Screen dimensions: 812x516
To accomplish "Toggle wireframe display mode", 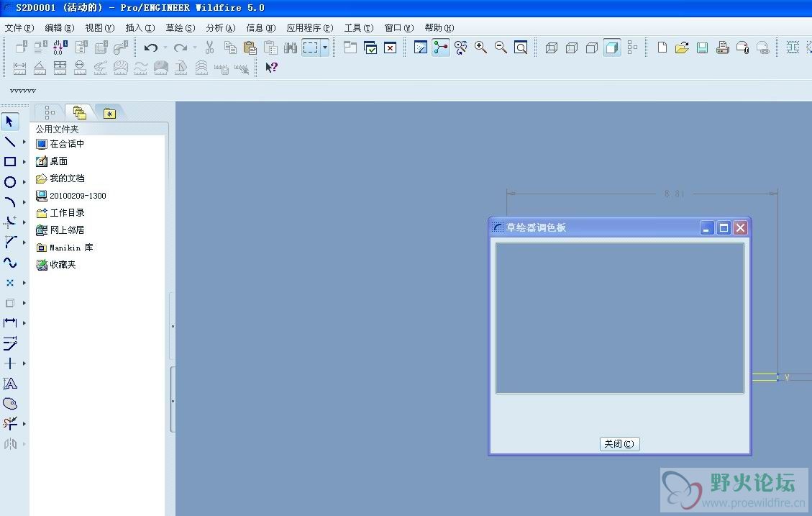I will click(x=552, y=47).
